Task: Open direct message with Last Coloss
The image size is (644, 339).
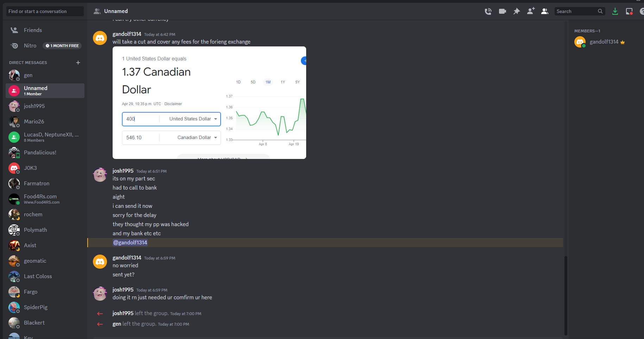Action: pyautogui.click(x=45, y=276)
